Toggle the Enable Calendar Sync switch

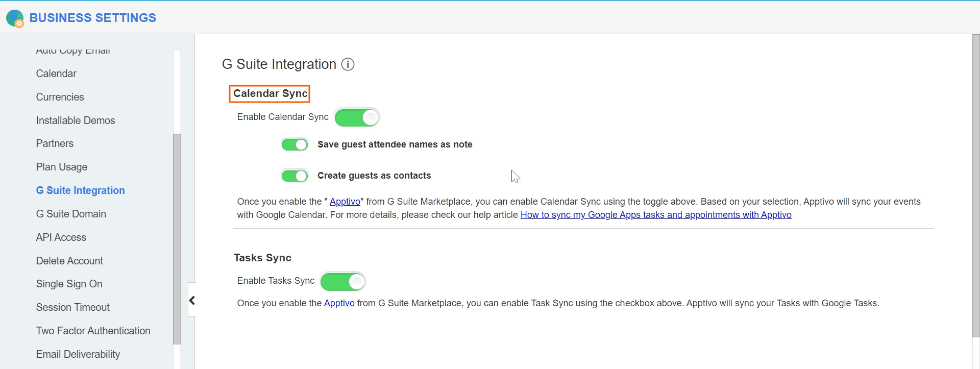pyautogui.click(x=357, y=117)
